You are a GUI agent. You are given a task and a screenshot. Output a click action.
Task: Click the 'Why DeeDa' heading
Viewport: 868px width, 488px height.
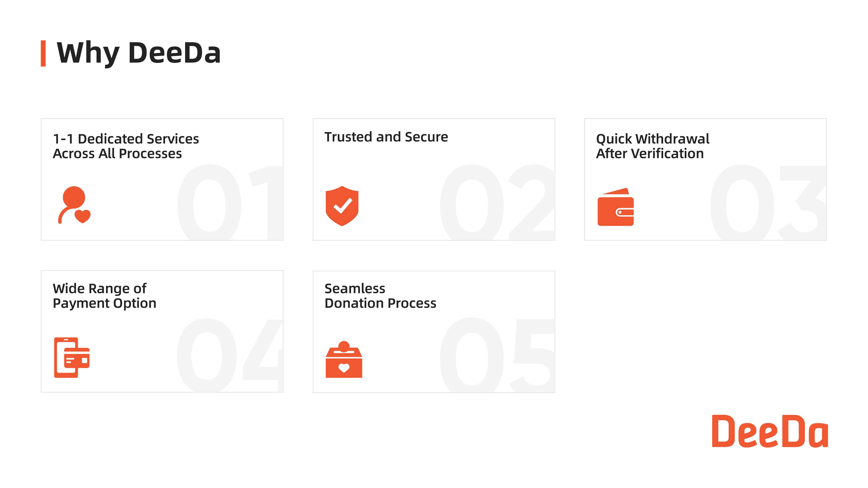(x=138, y=53)
